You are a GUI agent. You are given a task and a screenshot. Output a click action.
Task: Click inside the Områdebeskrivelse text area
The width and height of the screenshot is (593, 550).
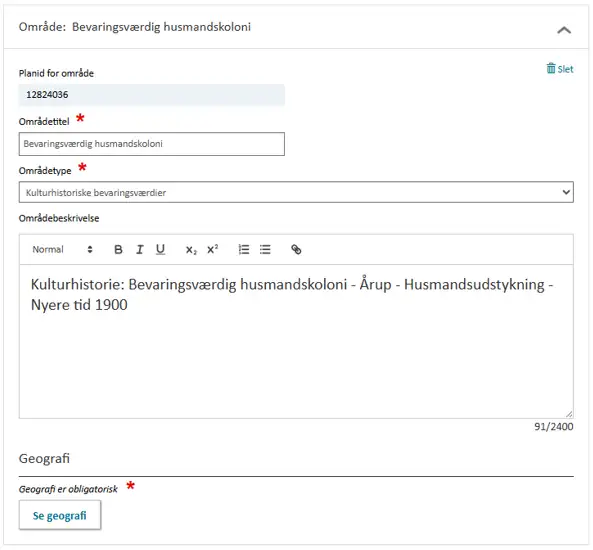coord(296,341)
